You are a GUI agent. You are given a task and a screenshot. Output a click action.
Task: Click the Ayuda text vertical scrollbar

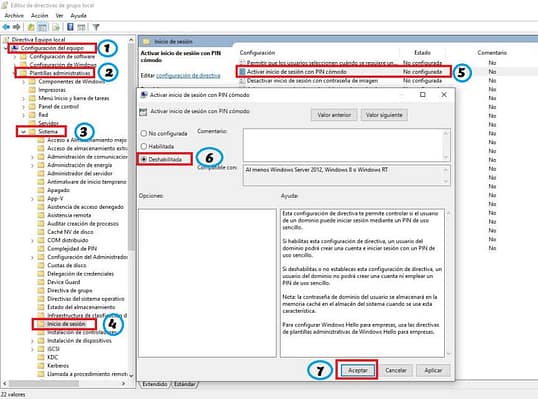pyautogui.click(x=448, y=283)
